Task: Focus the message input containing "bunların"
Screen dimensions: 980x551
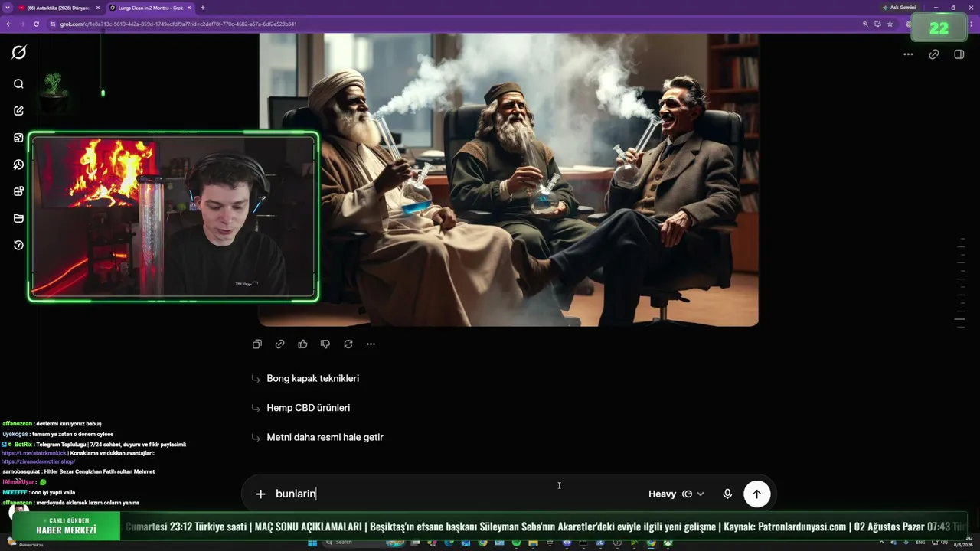Action: [x=456, y=494]
